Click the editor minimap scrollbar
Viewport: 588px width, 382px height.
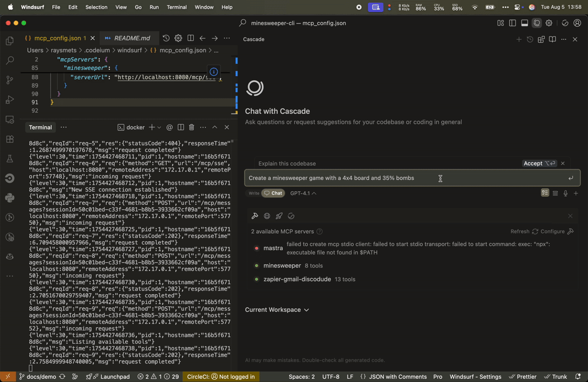click(236, 84)
